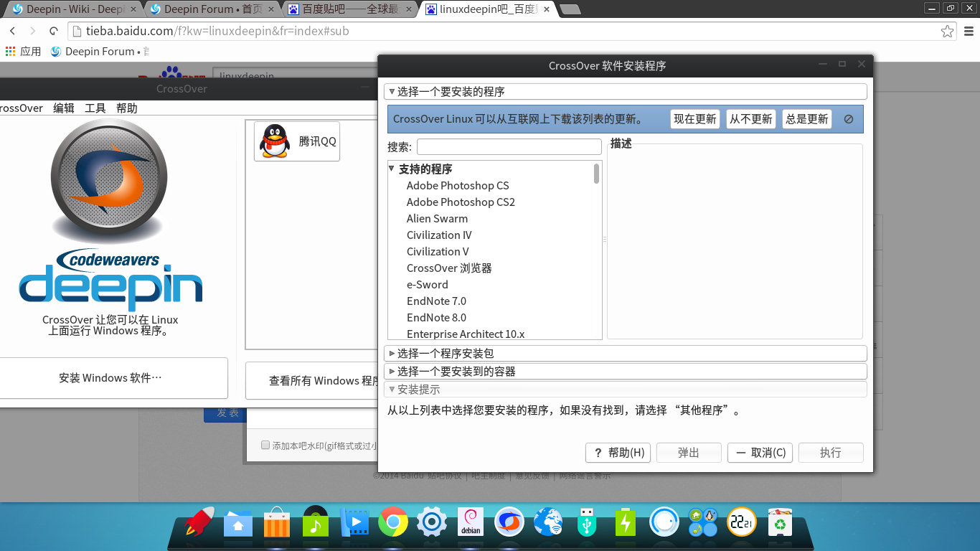Viewport: 980px width, 551px height.
Task: Click the Tencent QQ penguin icon in CrossOver
Action: (273, 141)
